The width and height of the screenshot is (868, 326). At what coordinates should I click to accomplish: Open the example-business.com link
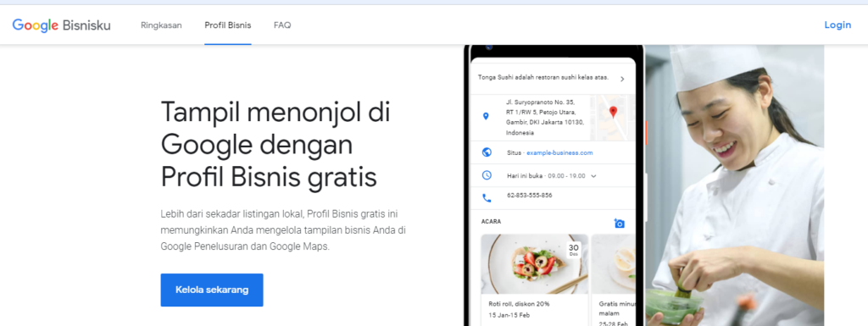coord(559,152)
